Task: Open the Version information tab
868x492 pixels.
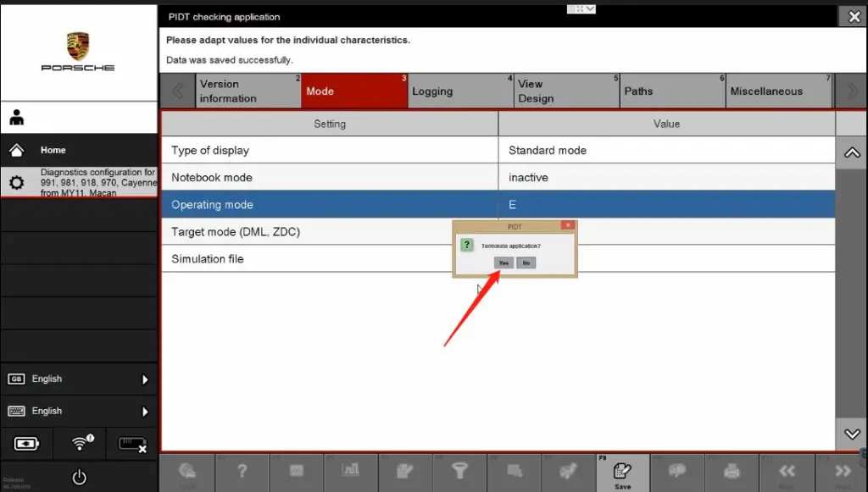Action: (x=247, y=91)
